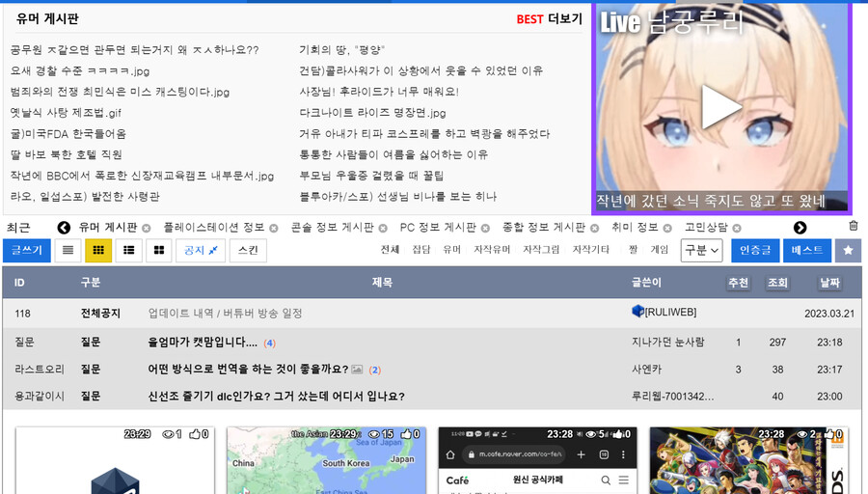
Task: Play the Live 남궁루리 video
Action: click(x=719, y=107)
